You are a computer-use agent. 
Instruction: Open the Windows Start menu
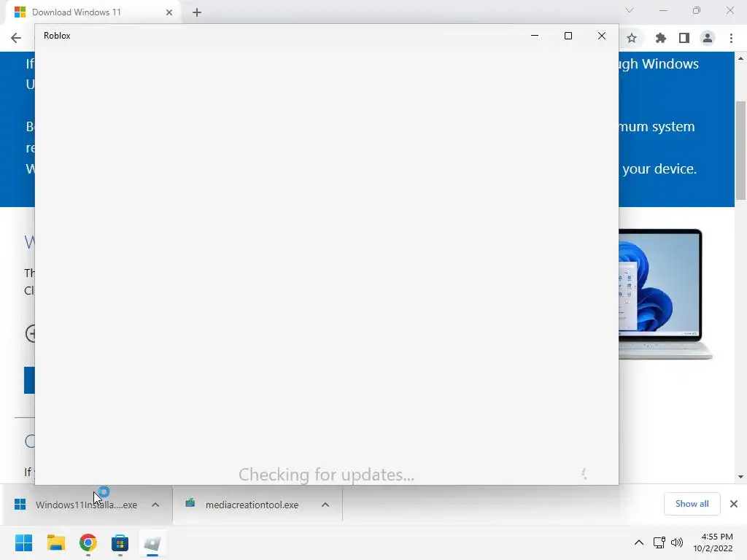click(23, 542)
